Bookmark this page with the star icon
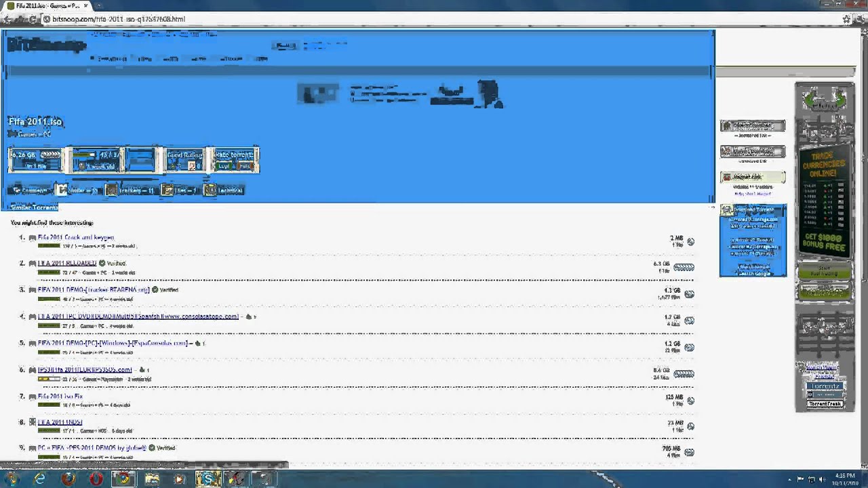Screen dimensions: 868x488 pos(846,19)
